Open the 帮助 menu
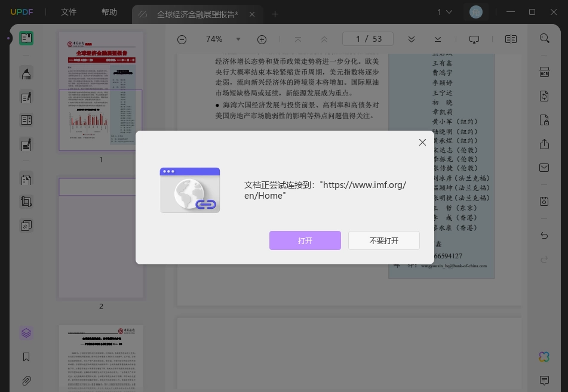This screenshot has height=392, width=568. point(109,12)
